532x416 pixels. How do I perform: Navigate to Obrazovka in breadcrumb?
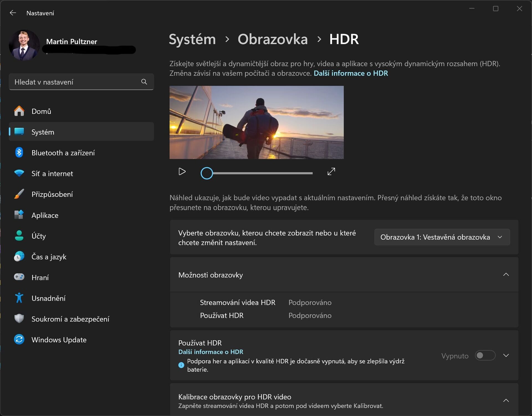click(272, 39)
